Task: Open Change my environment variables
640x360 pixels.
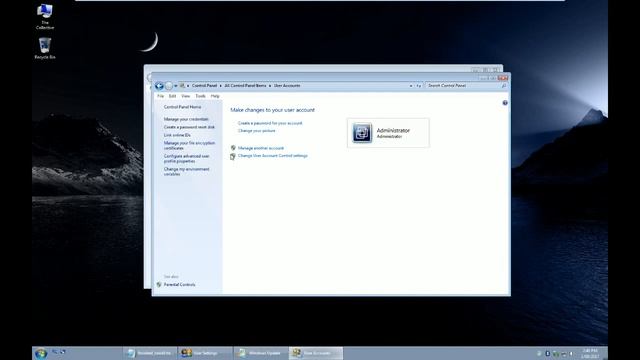Action: click(x=187, y=171)
